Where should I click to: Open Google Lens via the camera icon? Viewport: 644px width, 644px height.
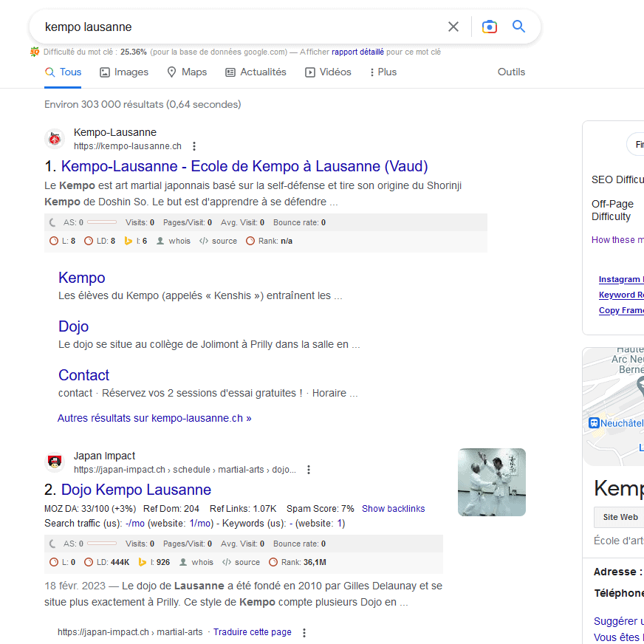point(489,26)
